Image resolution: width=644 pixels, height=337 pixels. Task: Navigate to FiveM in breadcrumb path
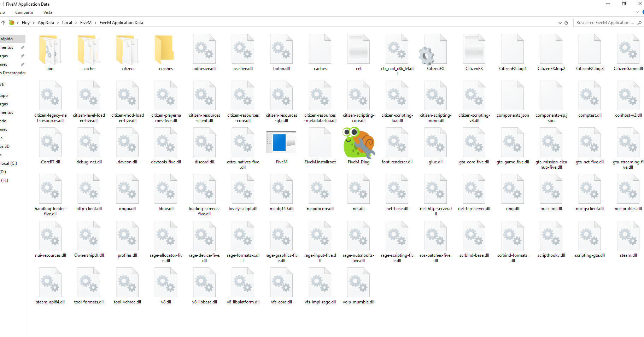(x=86, y=23)
